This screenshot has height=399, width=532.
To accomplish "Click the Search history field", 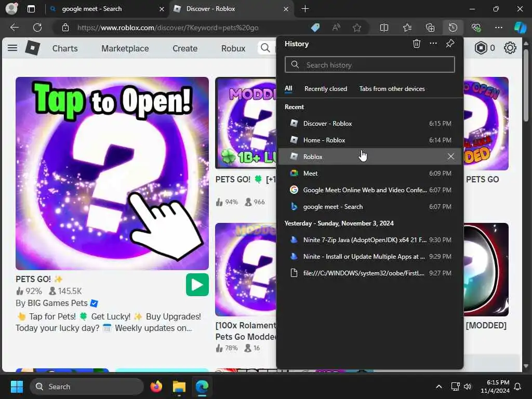I will click(370, 64).
